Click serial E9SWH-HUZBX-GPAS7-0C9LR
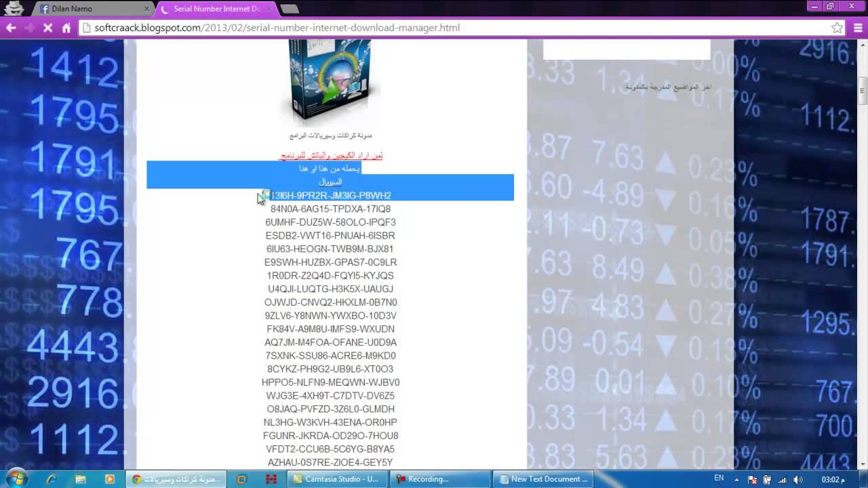This screenshot has width=868, height=488. pos(331,262)
